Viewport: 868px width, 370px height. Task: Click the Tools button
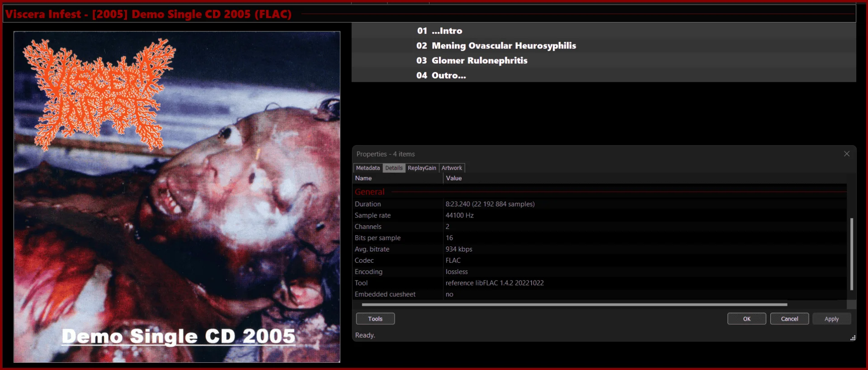tap(375, 319)
